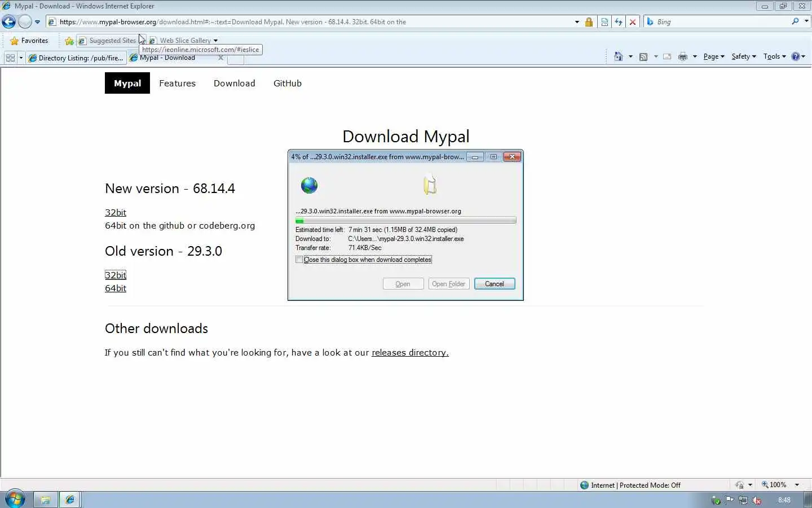
Task: Click Internet Explorer taskbar button
Action: tap(70, 500)
